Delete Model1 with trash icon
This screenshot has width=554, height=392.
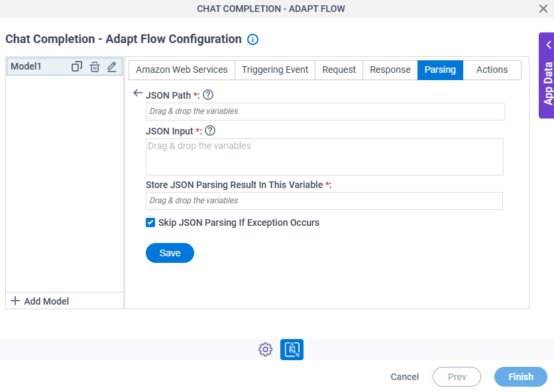click(95, 66)
